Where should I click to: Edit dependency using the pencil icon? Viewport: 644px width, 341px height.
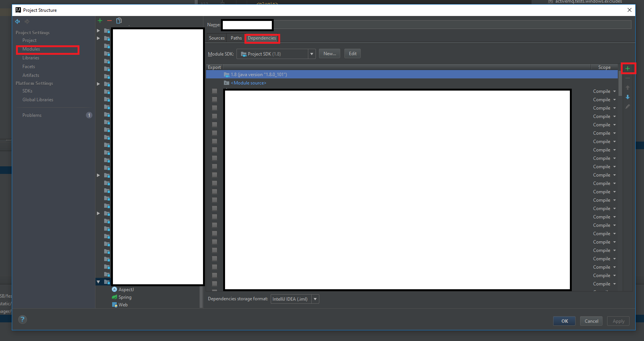(628, 107)
